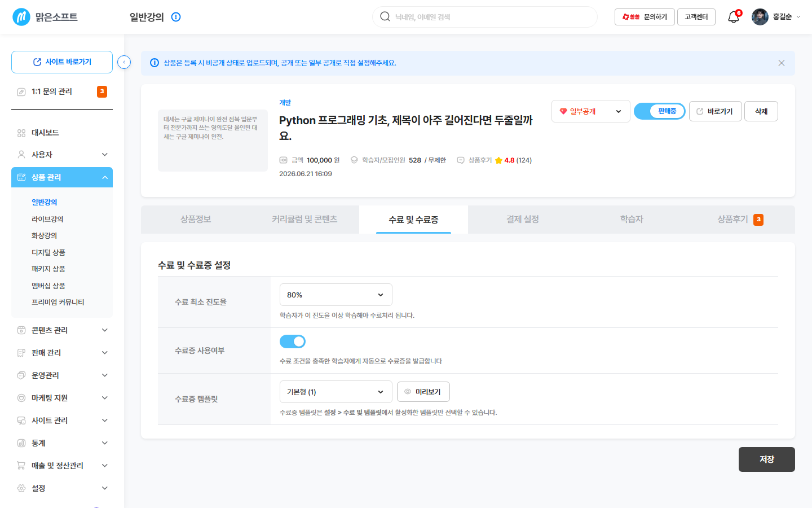Expand the 운영관리 chevron

tap(105, 375)
